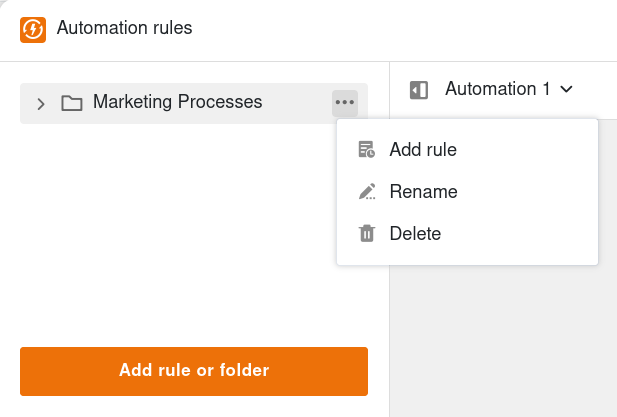Click the pencil icon beside Rename

click(x=367, y=192)
